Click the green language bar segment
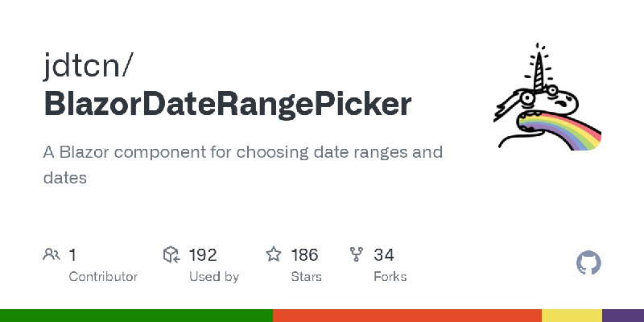Viewport: 644px width, 322px height. coord(136,316)
